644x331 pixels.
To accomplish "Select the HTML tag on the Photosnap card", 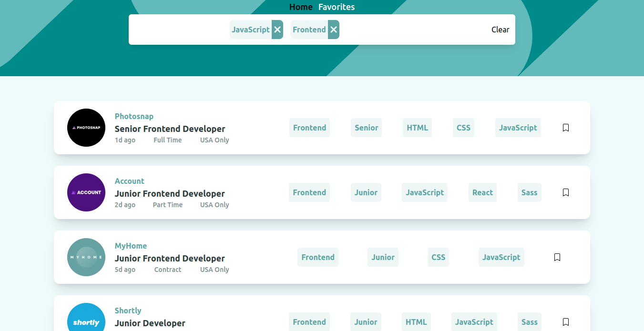I will pos(418,128).
